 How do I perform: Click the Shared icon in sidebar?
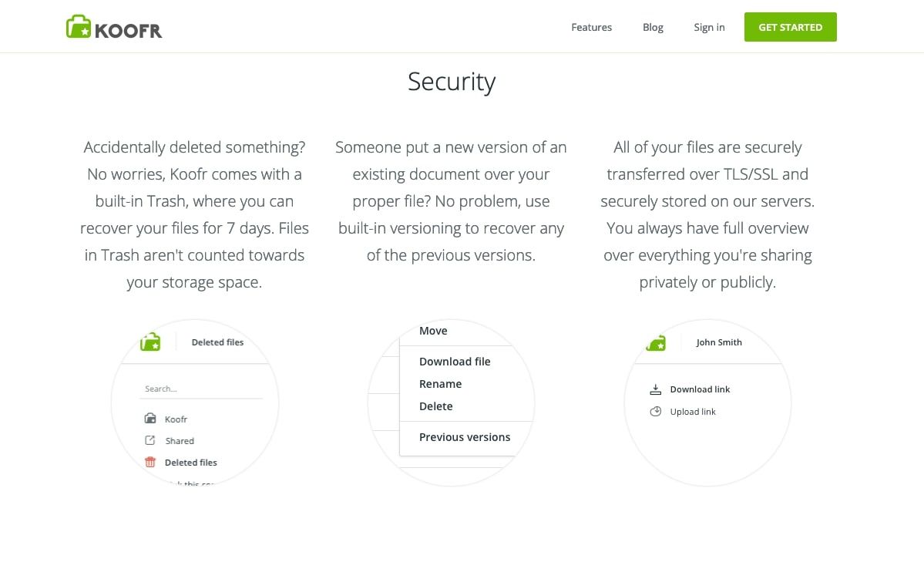(150, 441)
